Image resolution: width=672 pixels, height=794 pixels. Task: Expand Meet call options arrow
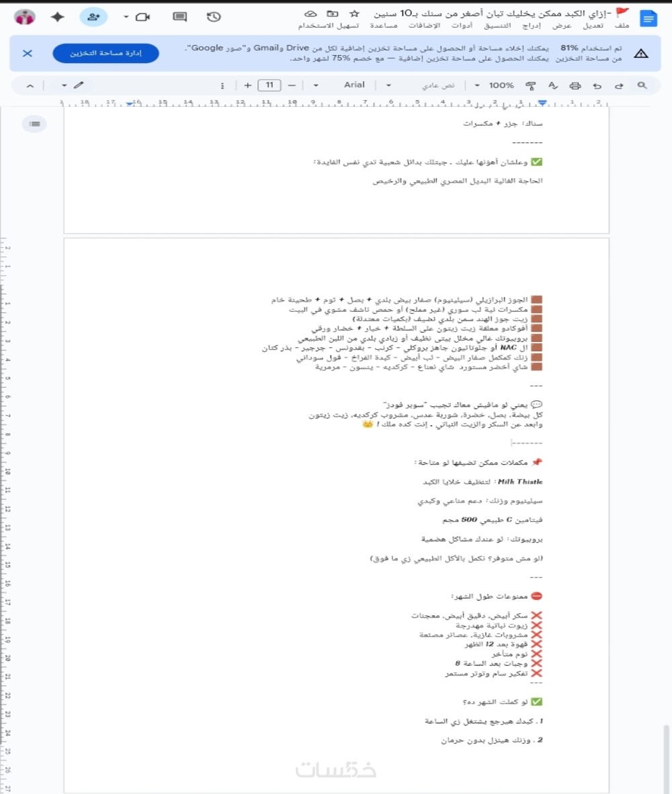pos(126,17)
